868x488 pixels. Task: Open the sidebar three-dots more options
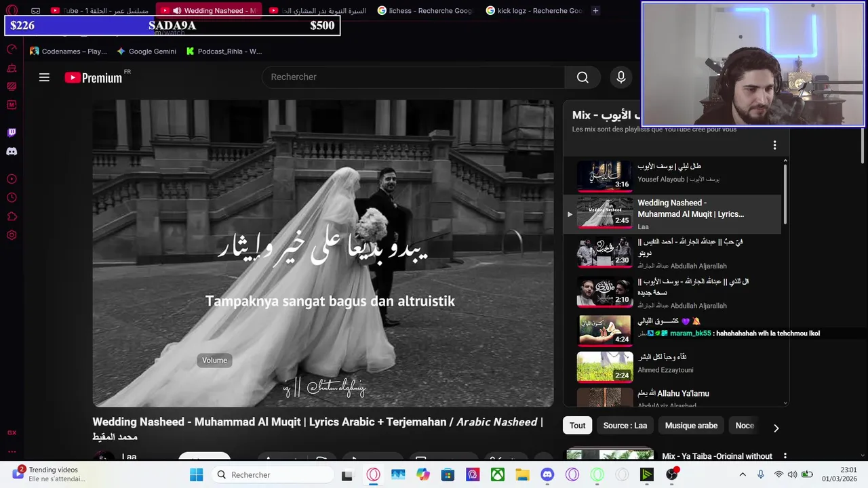pos(12,451)
